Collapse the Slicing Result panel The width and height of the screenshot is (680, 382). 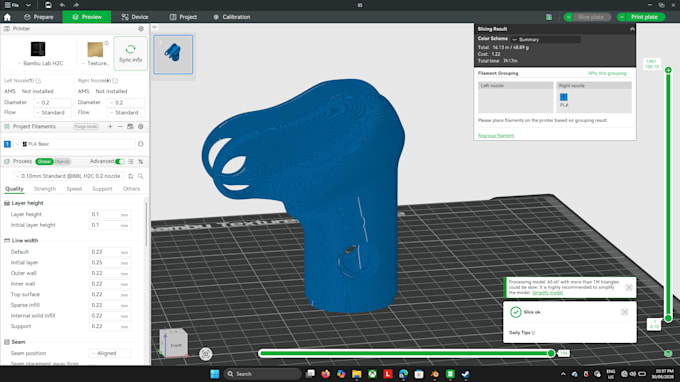pos(632,29)
